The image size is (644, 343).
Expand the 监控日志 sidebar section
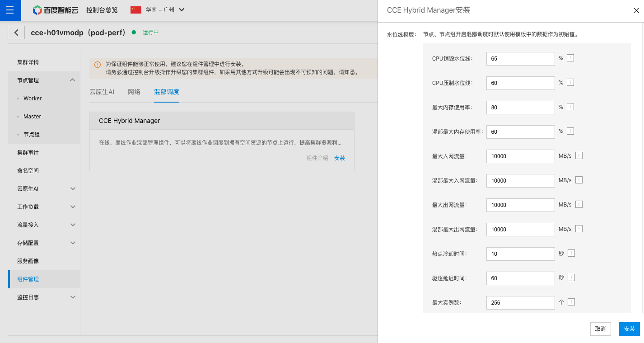73,297
